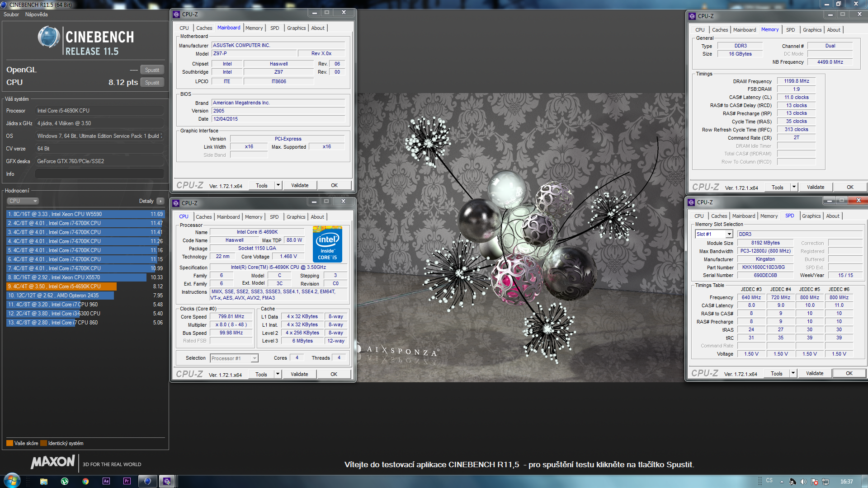Click Validate in the Mainboard CPU-Z window
Screen dimensions: 868x488
pyautogui.click(x=300, y=185)
